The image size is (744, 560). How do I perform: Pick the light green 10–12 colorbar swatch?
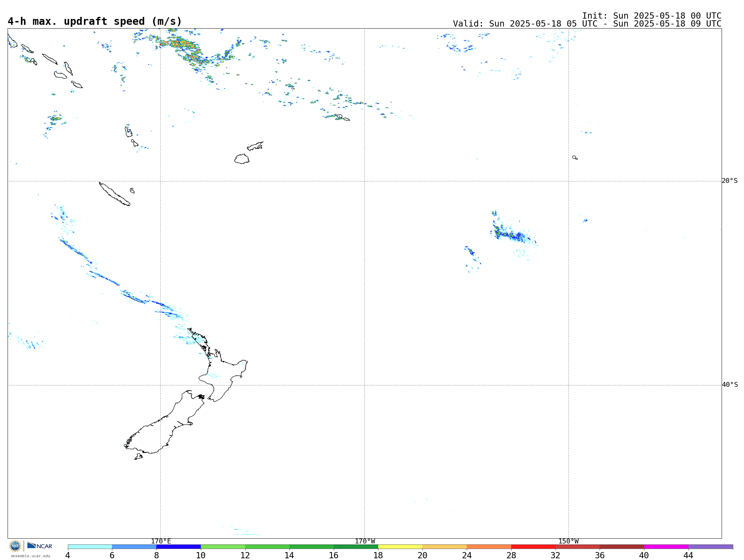(223, 547)
